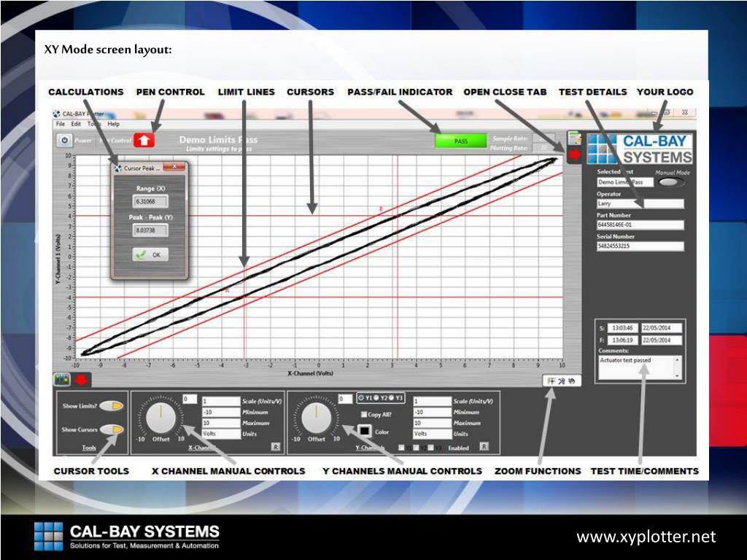Click the CAL-BAY SYSTEMS logo in panel

(x=640, y=149)
